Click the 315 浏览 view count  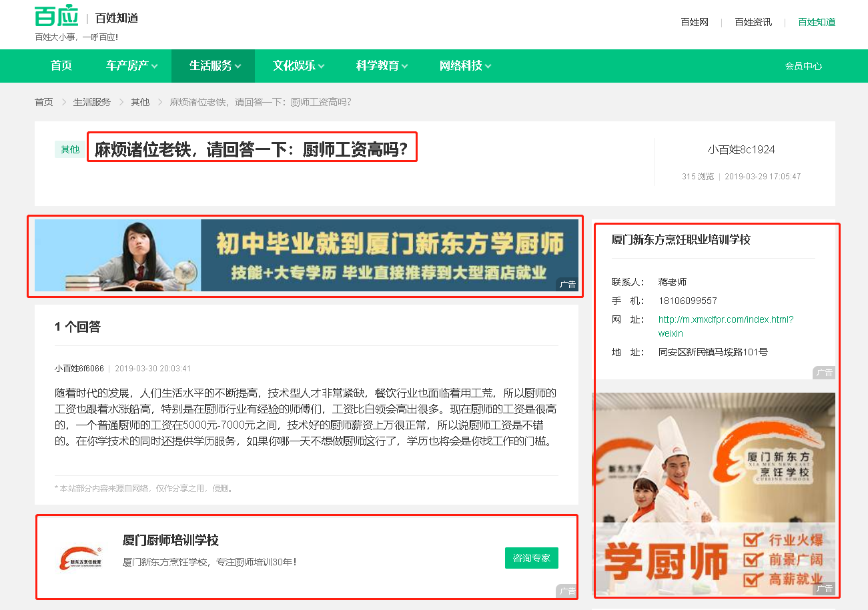(698, 177)
